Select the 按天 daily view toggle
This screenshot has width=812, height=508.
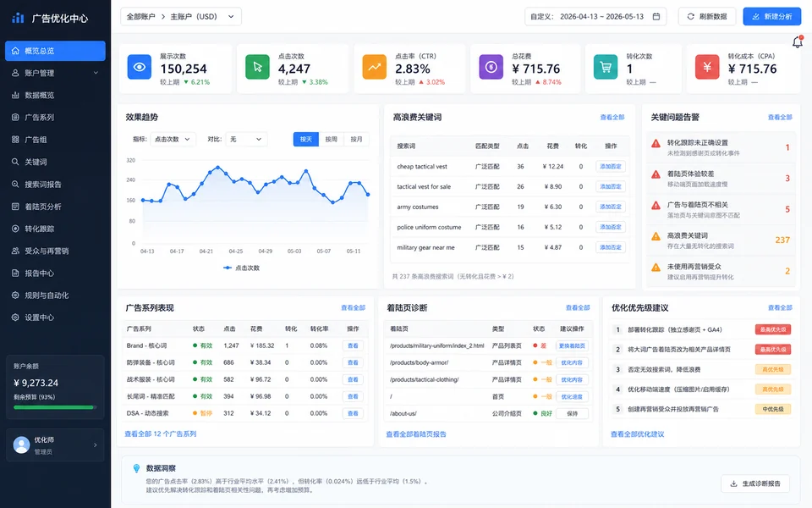click(x=306, y=139)
